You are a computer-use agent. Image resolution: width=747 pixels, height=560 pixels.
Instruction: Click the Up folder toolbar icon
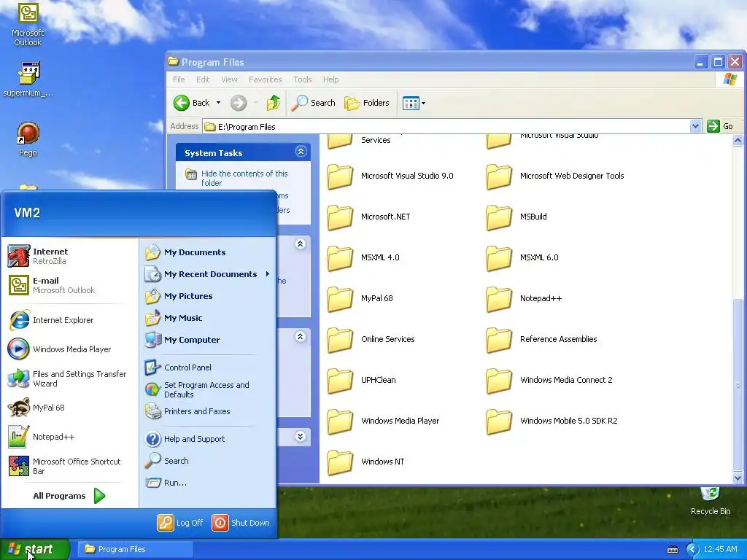click(x=274, y=102)
